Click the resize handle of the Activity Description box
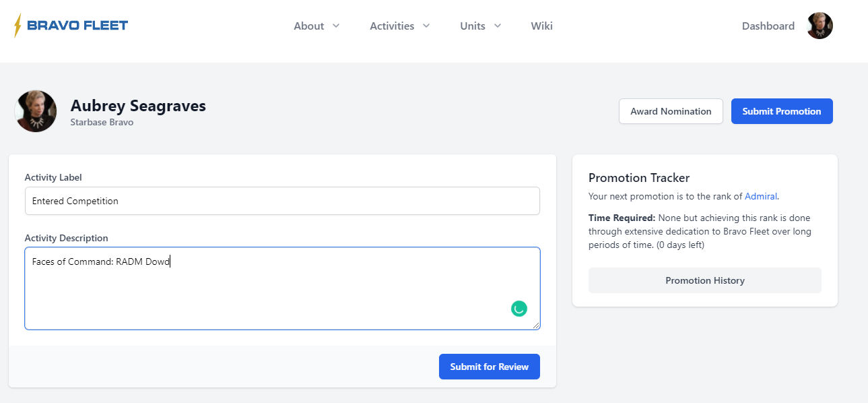This screenshot has height=403, width=868. tap(536, 326)
